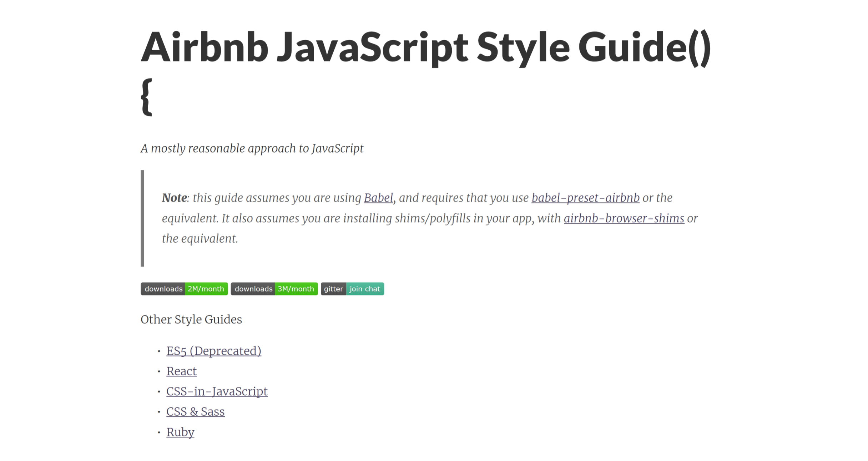The image size is (868, 461).
Task: Open the Babel link in the note
Action: (x=378, y=198)
